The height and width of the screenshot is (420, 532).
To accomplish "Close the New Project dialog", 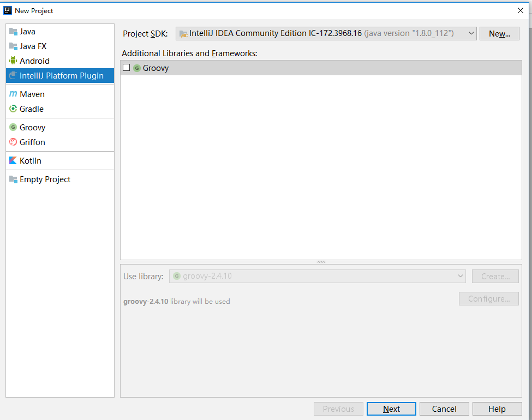I will click(x=521, y=10).
